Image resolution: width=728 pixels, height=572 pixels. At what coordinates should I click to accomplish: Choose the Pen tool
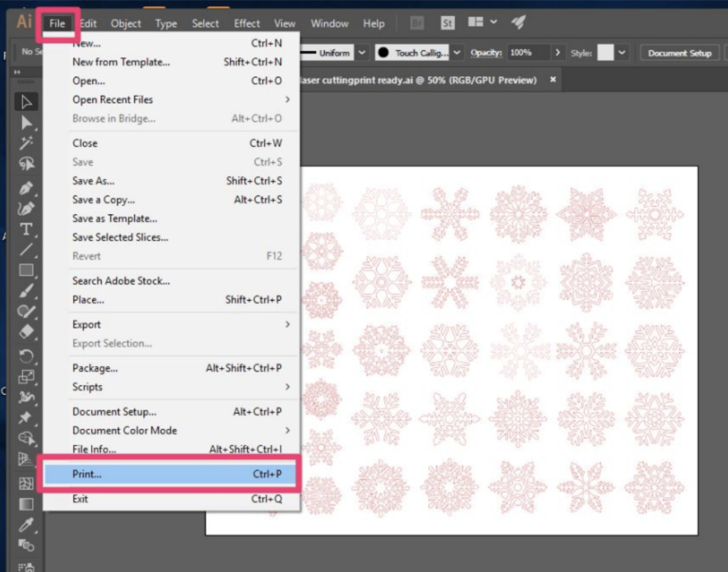(x=26, y=188)
